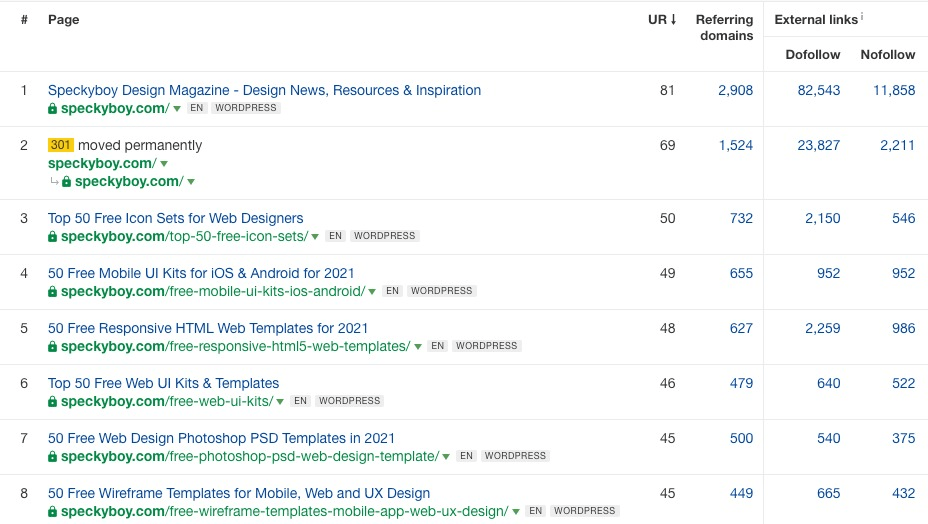928x524 pixels.
Task: Sort by Dofollow column header
Action: click(x=813, y=54)
